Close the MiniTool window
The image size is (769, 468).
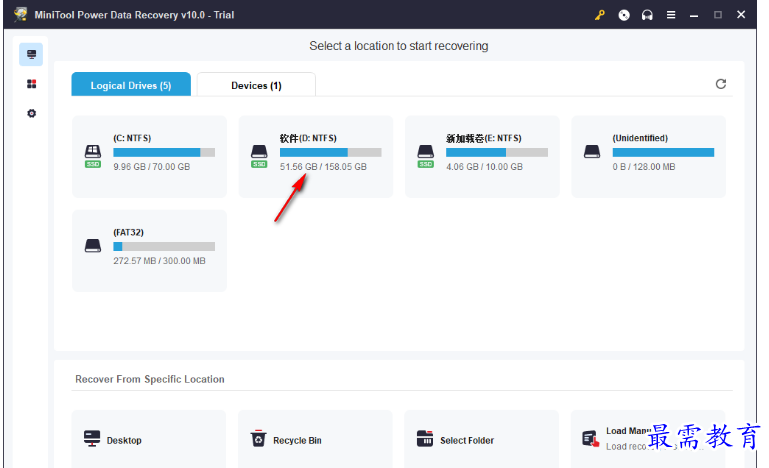click(x=741, y=15)
